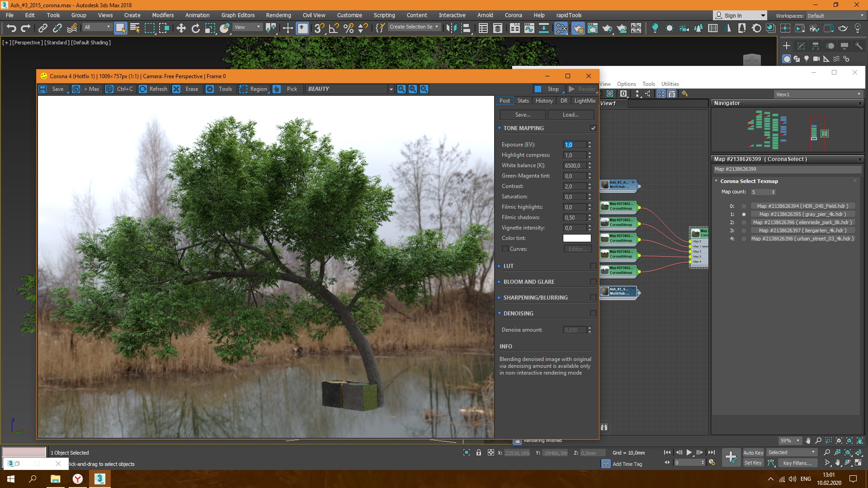The width and height of the screenshot is (868, 488).
Task: Click the Set Keys large plus icon
Action: 731,457
